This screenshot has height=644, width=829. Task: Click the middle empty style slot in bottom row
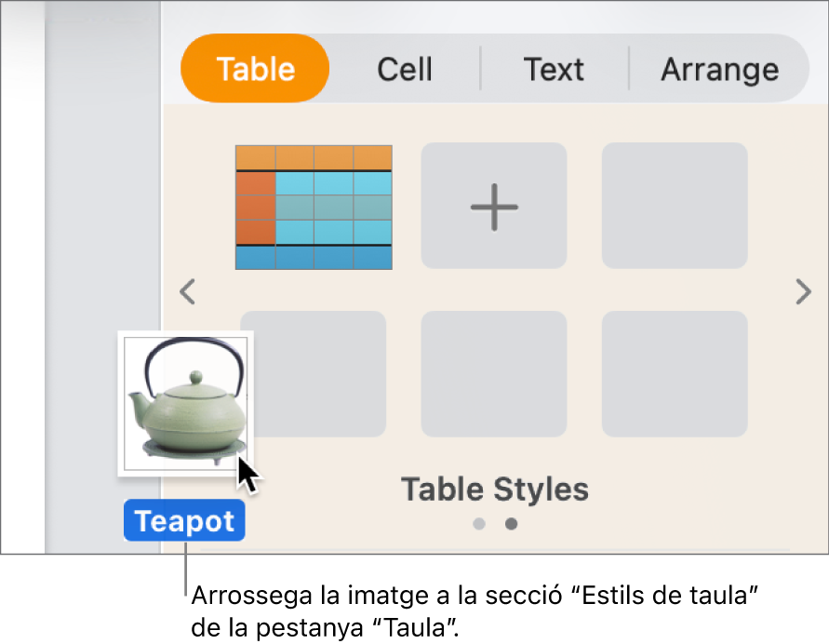point(493,373)
